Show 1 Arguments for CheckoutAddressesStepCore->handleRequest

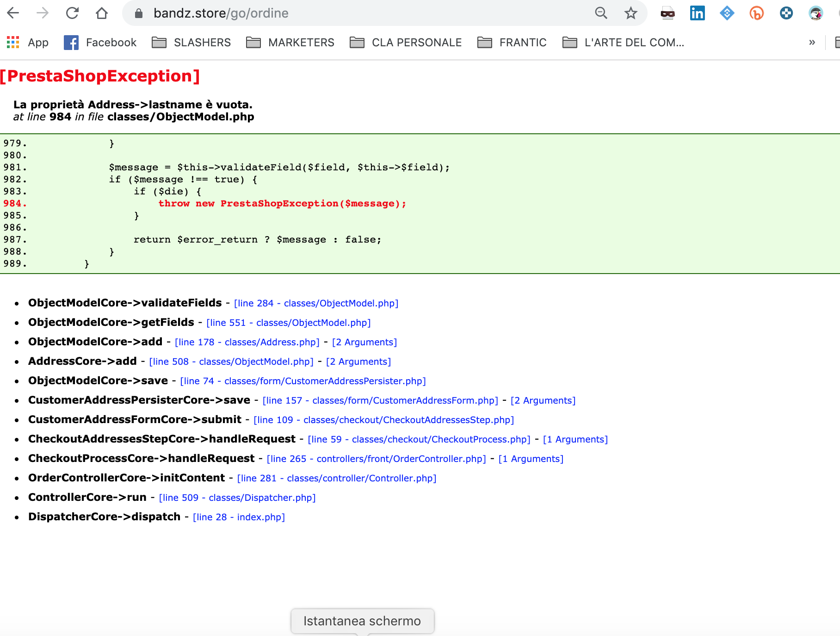(575, 439)
